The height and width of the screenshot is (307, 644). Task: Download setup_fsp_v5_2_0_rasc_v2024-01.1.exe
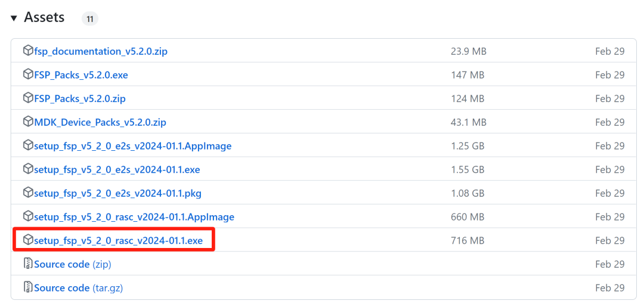(x=118, y=241)
